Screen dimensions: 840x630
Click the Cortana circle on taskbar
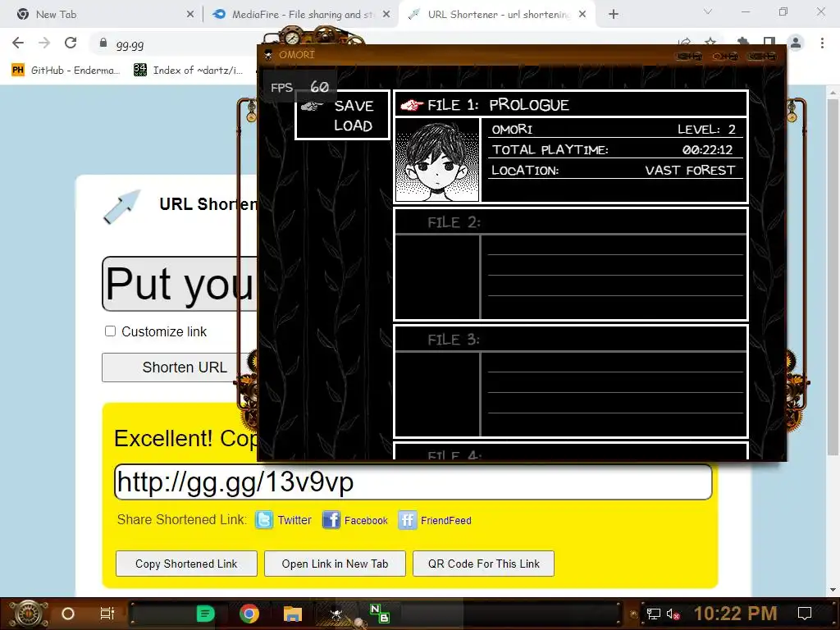(x=68, y=614)
